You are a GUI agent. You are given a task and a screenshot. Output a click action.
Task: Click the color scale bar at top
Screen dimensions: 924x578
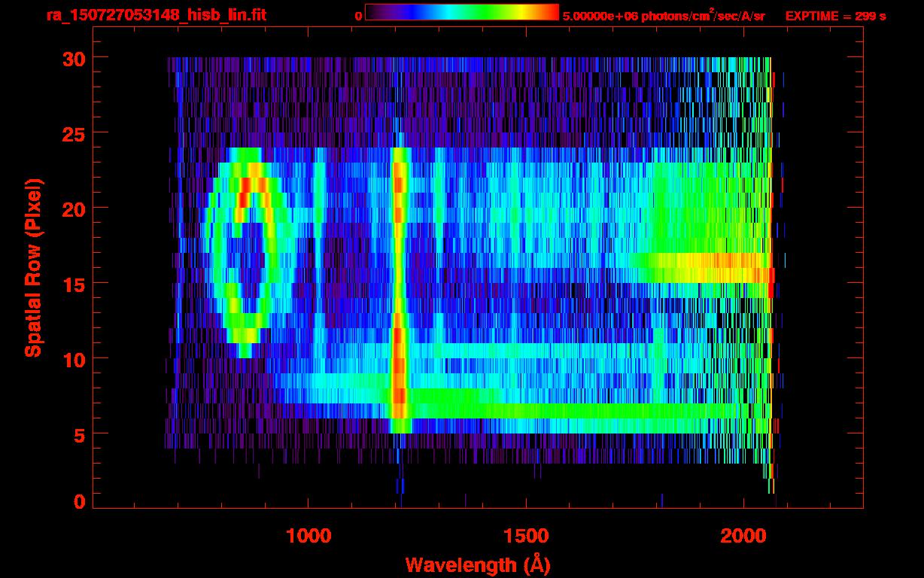pos(461,13)
